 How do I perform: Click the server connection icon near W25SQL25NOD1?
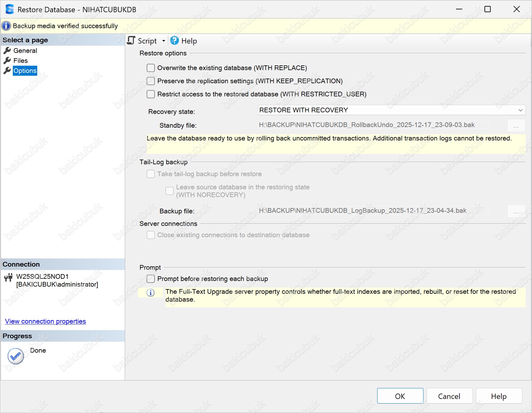tap(8, 278)
